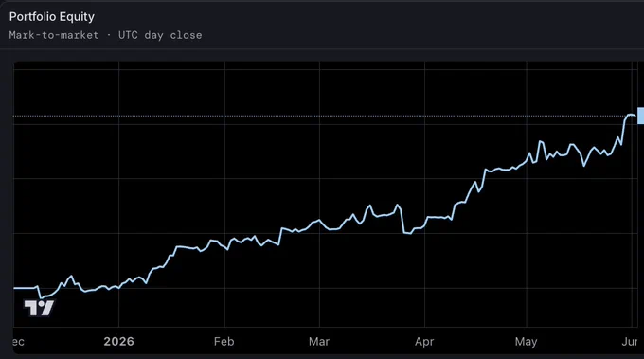Open the TradingView logo link
This screenshot has width=644, height=359.
39,308
